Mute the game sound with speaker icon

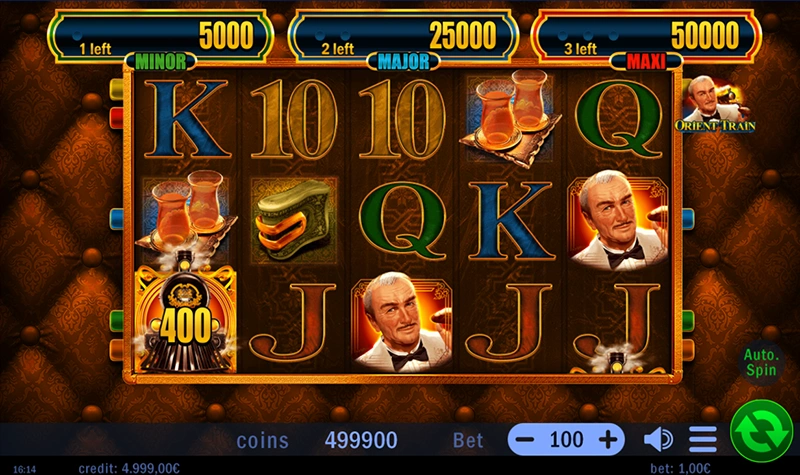658,439
